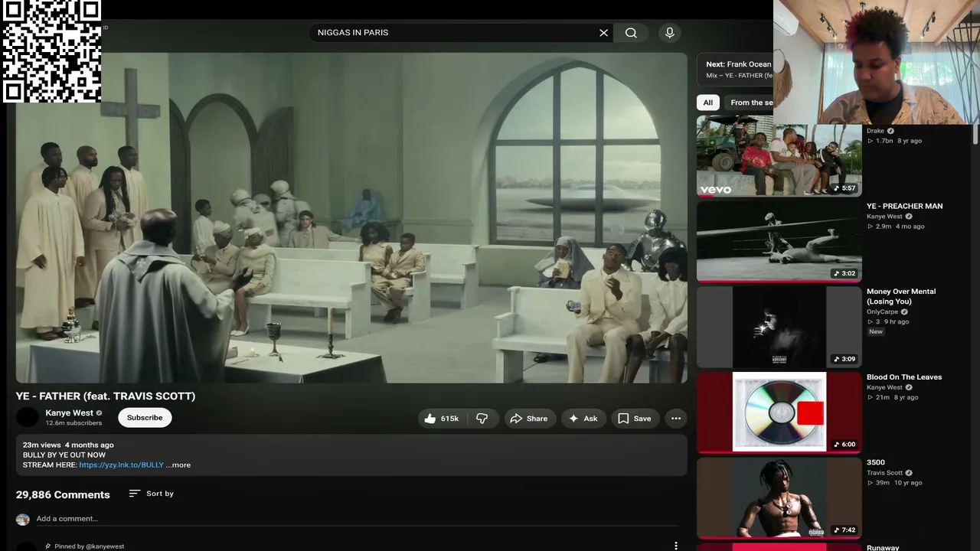
Task: Open the '3500' video title
Action: (x=876, y=462)
